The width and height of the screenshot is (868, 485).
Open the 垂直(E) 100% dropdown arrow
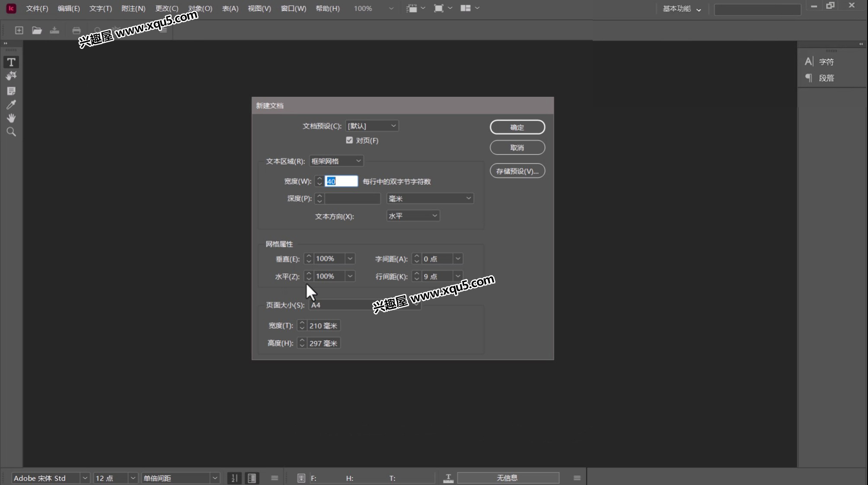coord(350,259)
